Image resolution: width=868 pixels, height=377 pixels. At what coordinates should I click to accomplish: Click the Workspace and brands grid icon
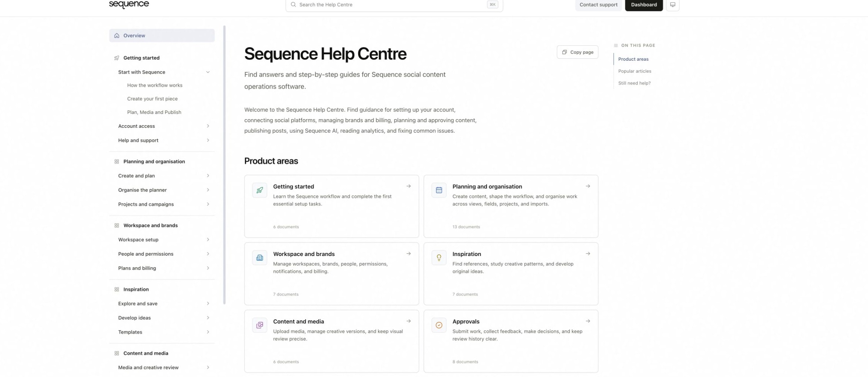117,225
